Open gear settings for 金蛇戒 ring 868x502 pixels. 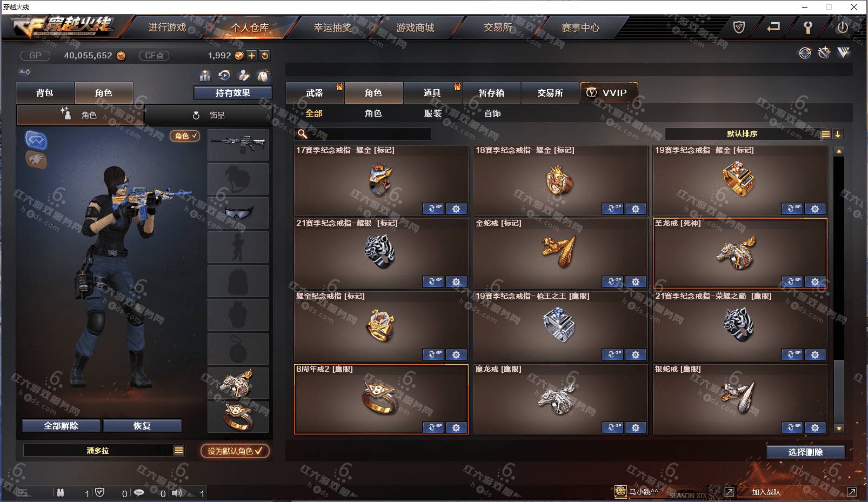[636, 282]
